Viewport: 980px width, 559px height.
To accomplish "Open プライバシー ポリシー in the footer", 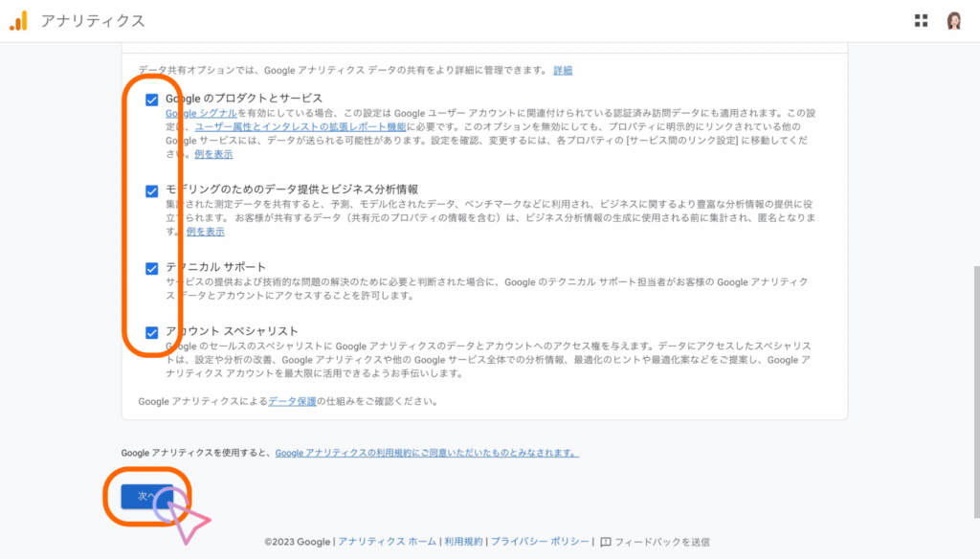I will (540, 542).
